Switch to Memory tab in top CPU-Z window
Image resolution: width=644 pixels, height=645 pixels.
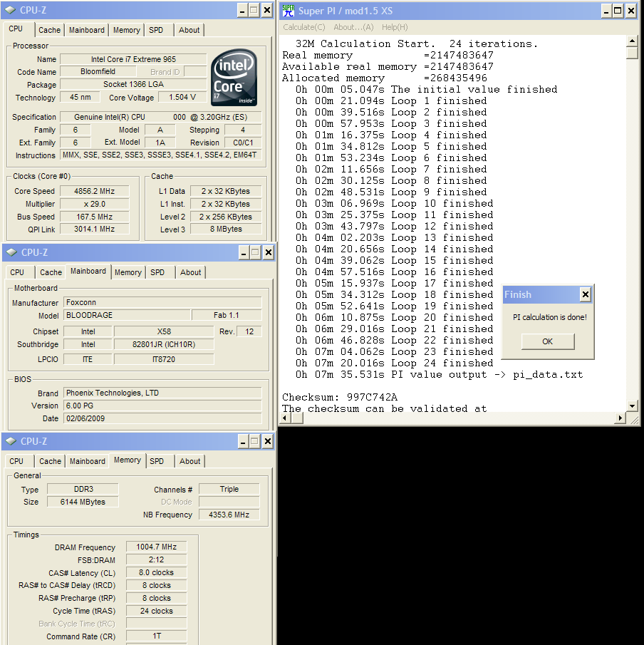126,30
